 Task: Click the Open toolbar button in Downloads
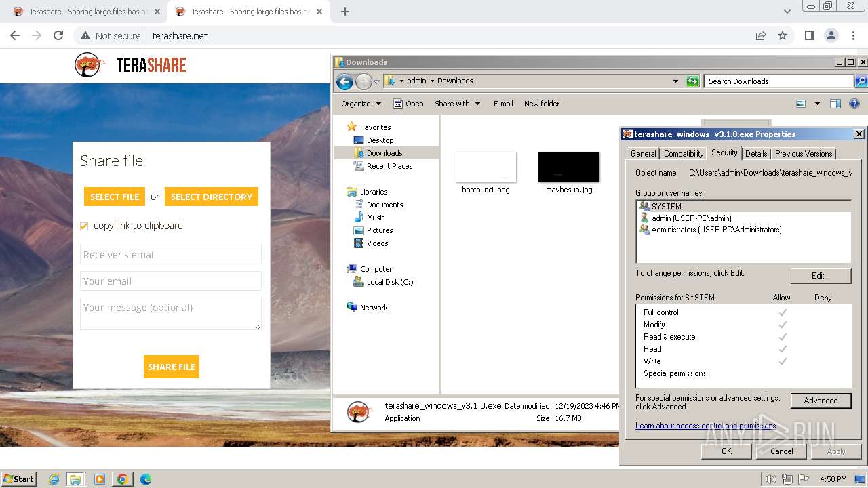(408, 104)
